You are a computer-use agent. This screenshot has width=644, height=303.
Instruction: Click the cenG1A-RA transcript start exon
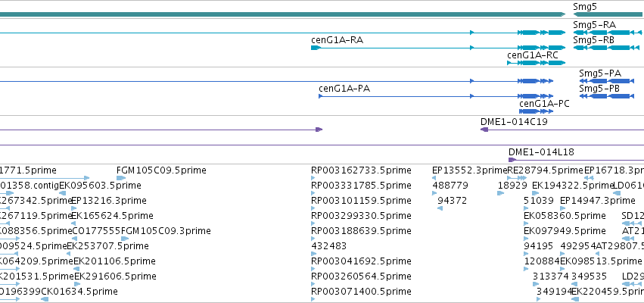point(316,48)
